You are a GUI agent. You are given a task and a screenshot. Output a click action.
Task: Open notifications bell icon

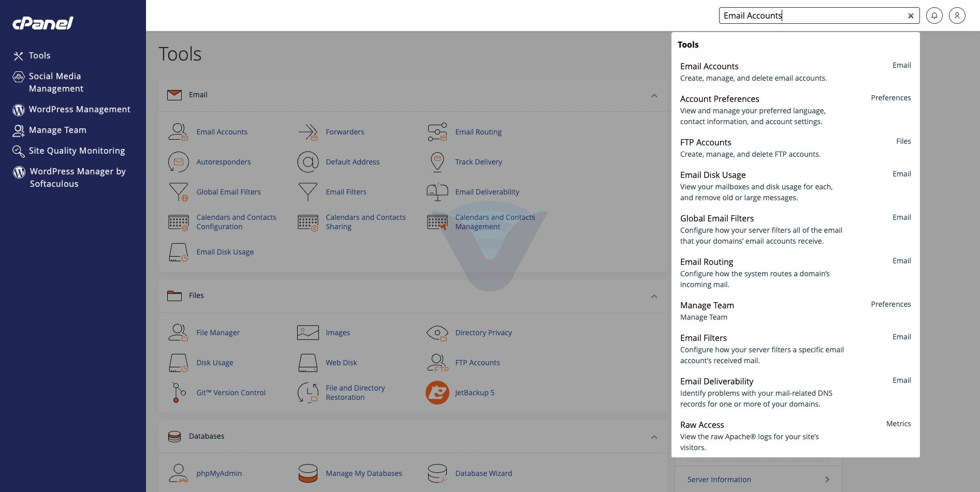934,16
